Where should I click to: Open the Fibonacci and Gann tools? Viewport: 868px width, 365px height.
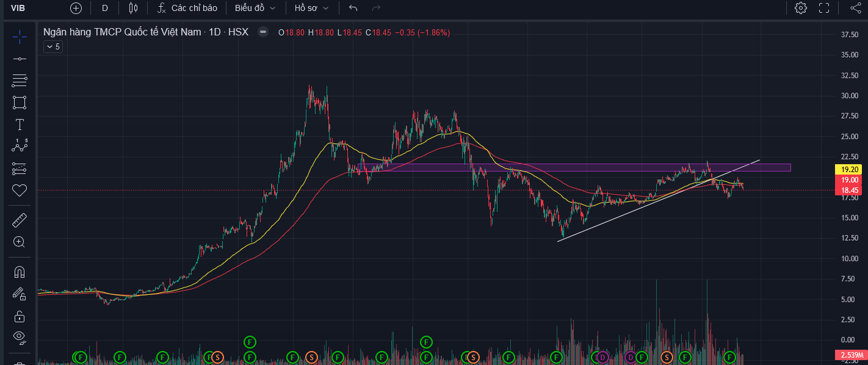pos(20,80)
